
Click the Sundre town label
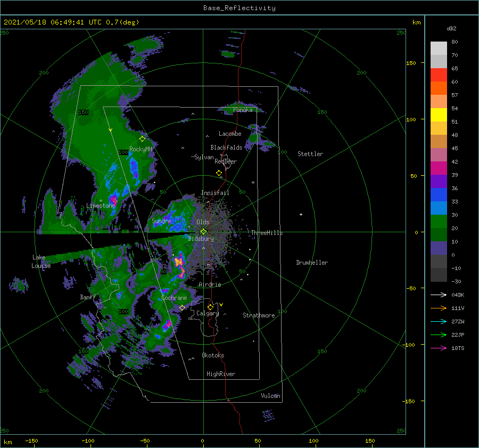161,221
